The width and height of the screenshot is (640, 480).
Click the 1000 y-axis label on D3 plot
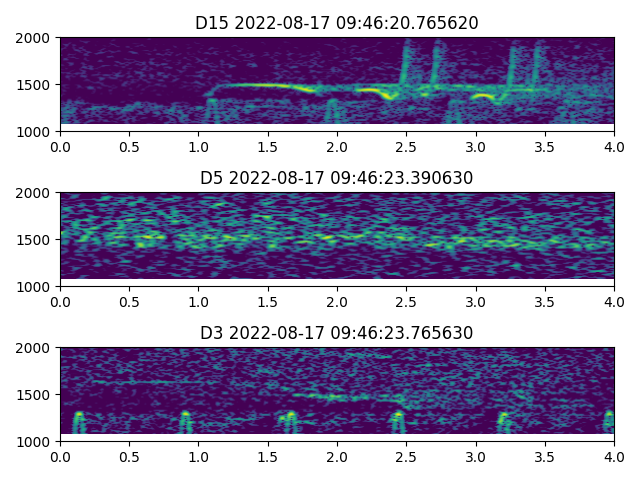point(36,441)
